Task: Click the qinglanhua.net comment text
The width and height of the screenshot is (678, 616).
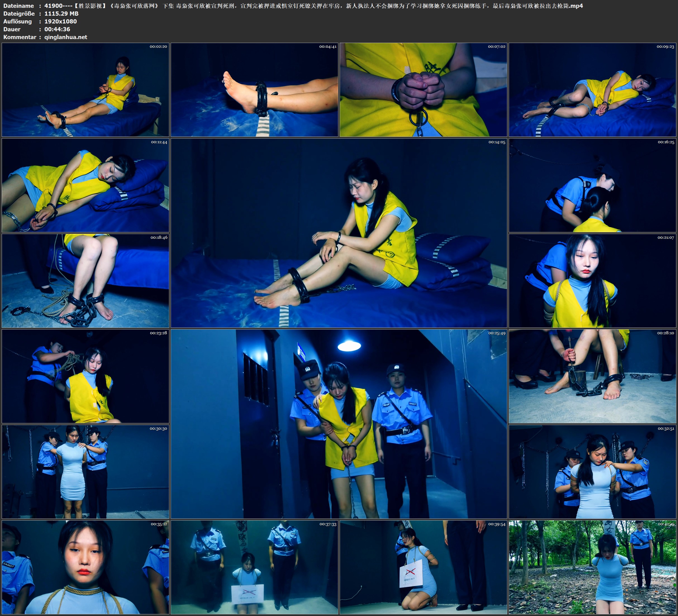Action: coord(66,37)
